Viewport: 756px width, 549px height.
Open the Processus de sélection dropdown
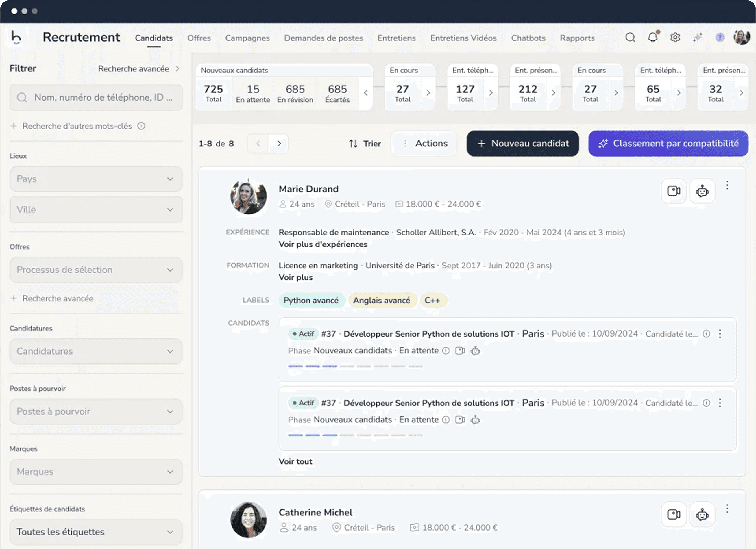point(96,270)
